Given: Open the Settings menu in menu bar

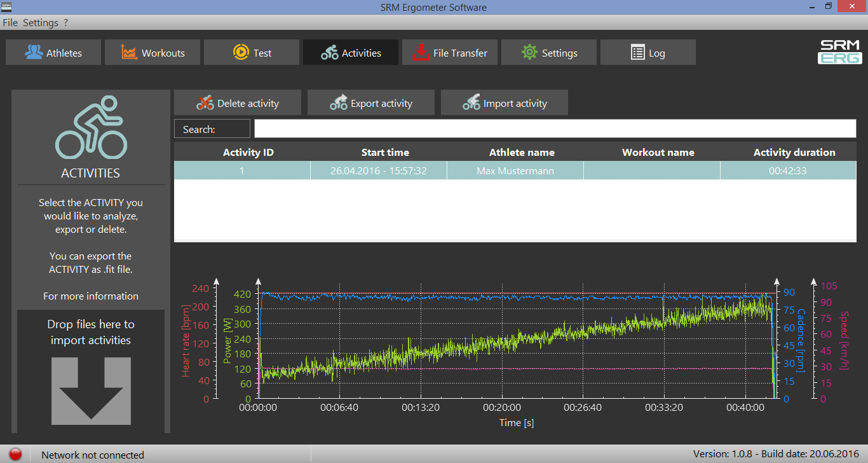Looking at the screenshot, I should pyautogui.click(x=41, y=23).
